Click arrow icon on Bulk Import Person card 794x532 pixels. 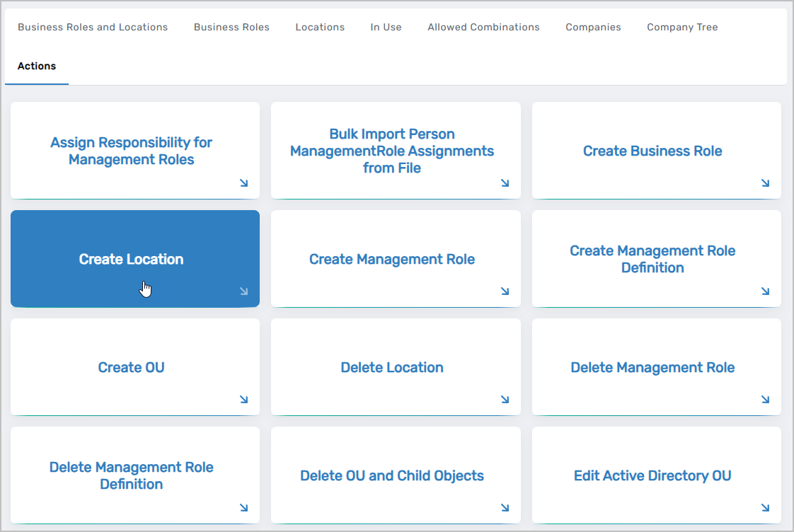(505, 183)
